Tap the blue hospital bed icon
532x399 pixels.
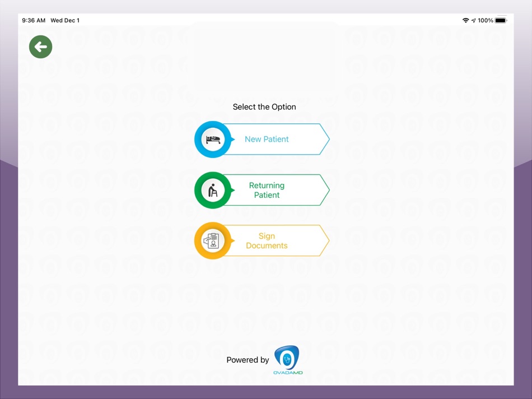pos(213,139)
